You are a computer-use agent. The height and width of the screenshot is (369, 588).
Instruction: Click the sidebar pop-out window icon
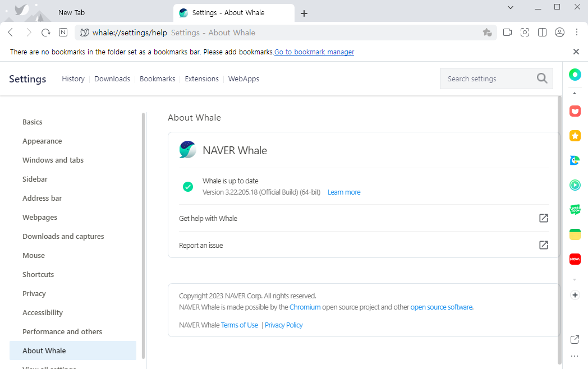(575, 339)
